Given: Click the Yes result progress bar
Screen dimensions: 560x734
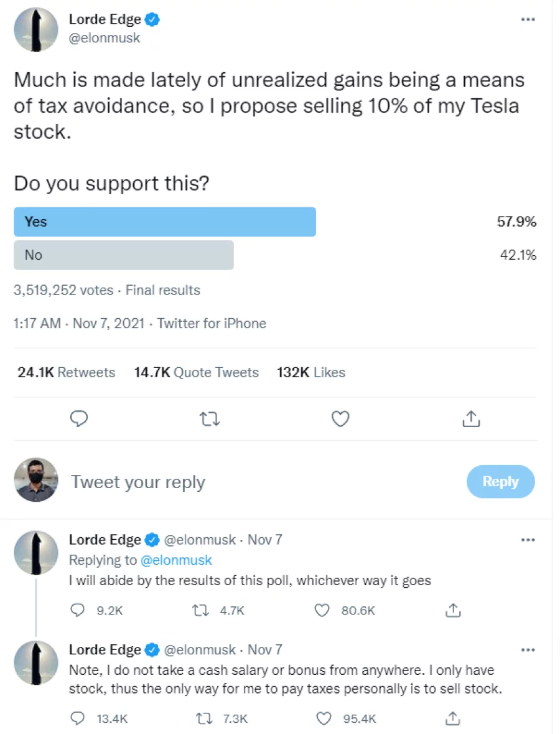Looking at the screenshot, I should [x=164, y=222].
